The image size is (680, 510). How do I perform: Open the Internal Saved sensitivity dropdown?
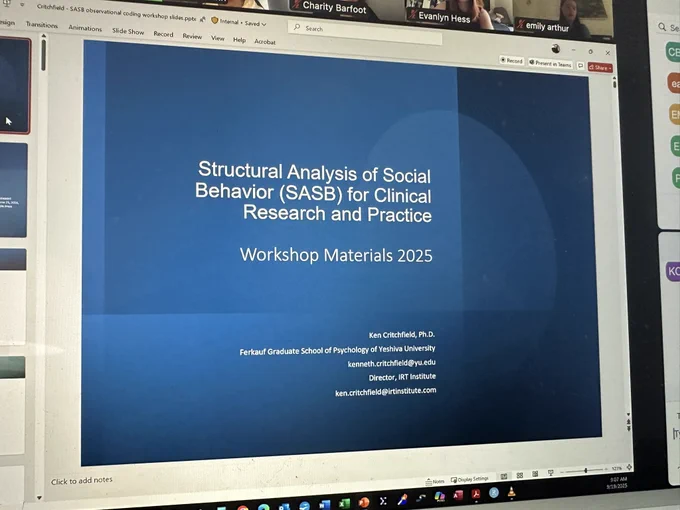point(239,22)
